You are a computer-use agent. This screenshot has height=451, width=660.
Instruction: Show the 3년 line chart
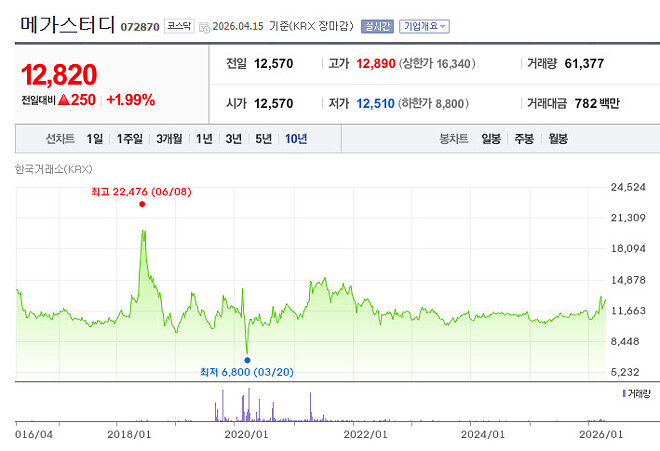pyautogui.click(x=234, y=139)
